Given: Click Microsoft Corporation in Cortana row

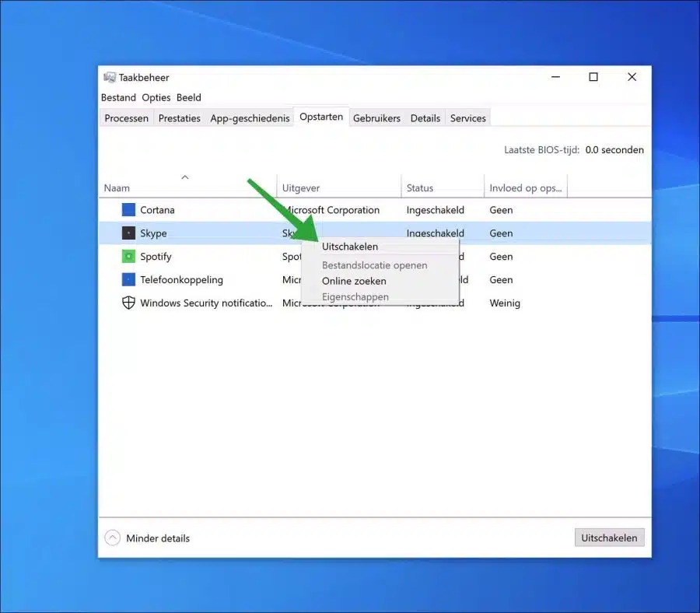Looking at the screenshot, I should [331, 210].
